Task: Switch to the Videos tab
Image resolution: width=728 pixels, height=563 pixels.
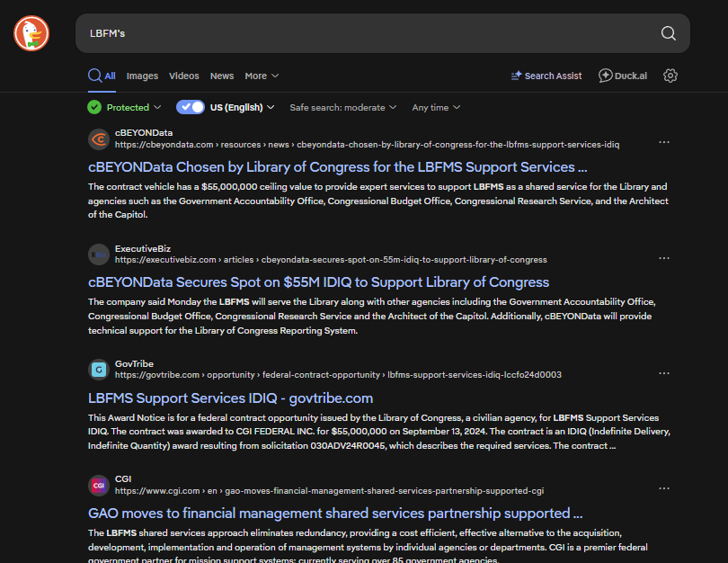Action: 184,76
